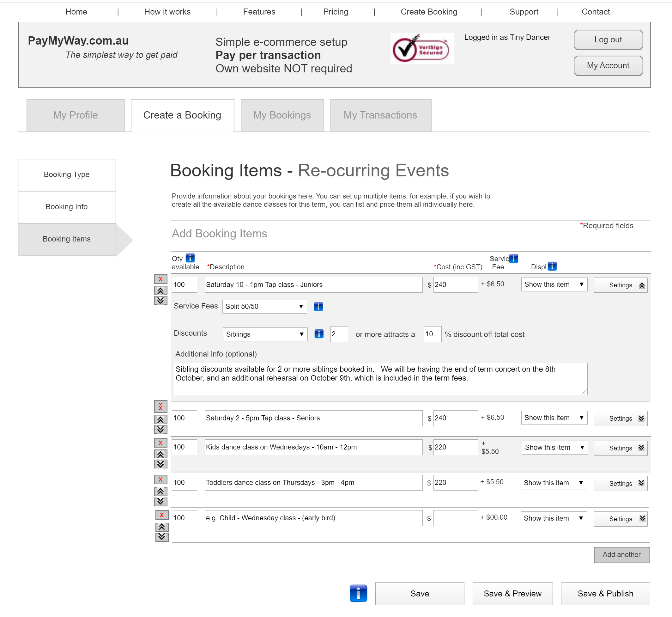672x617 pixels.
Task: Click info icon beside Siblings discount dropdown
Action: tap(319, 334)
